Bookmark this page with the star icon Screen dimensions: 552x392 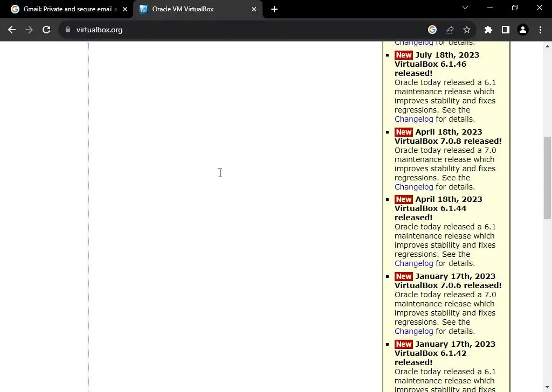pyautogui.click(x=467, y=30)
